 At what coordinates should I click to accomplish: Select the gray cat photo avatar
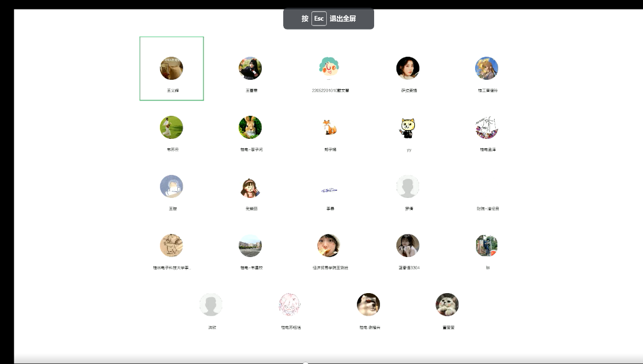(x=447, y=305)
